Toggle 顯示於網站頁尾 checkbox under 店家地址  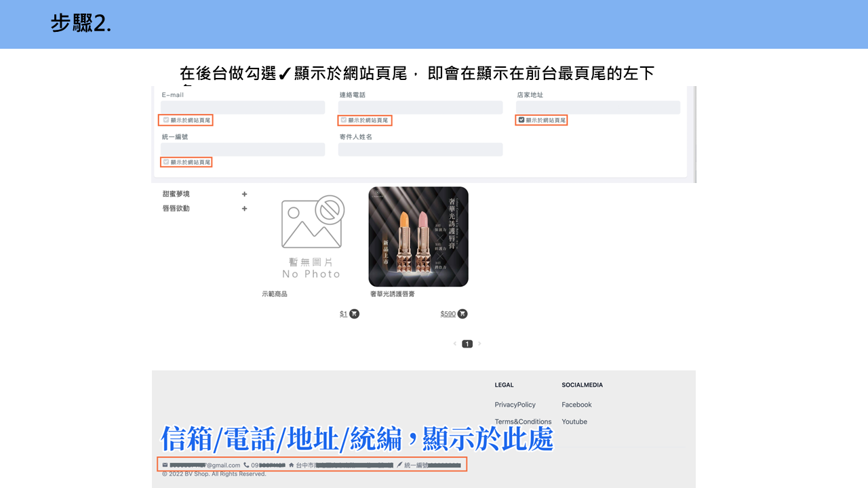tap(521, 120)
